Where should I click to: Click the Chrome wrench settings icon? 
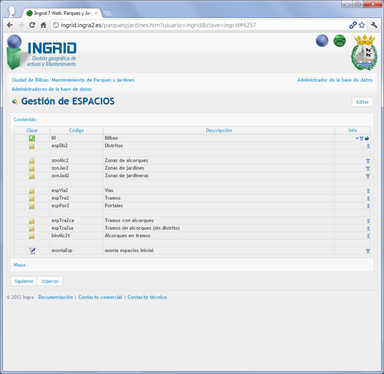(374, 25)
